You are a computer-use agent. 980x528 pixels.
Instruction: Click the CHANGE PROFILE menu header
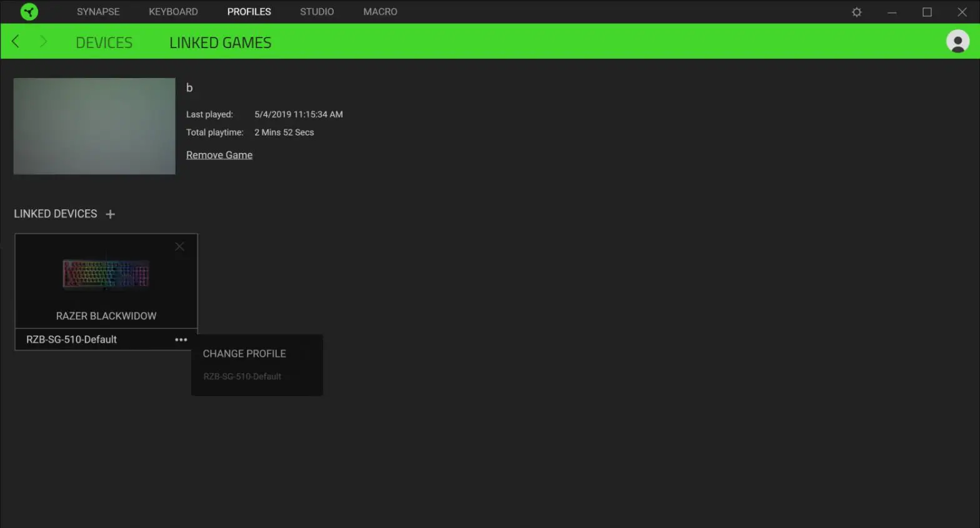pos(244,354)
